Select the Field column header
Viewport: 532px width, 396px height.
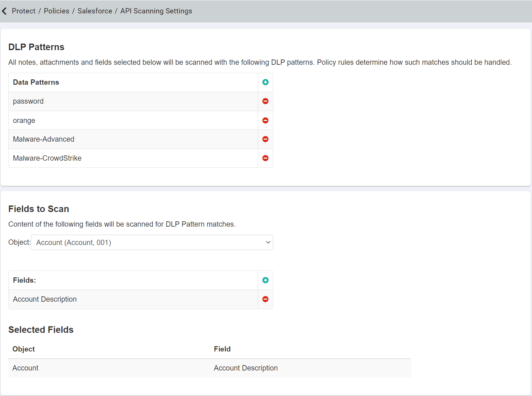[222, 349]
